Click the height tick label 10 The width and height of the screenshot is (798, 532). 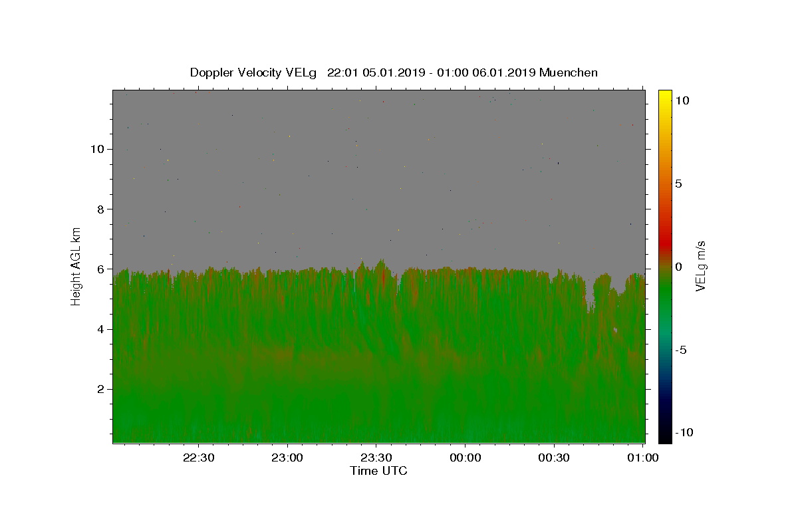point(98,149)
